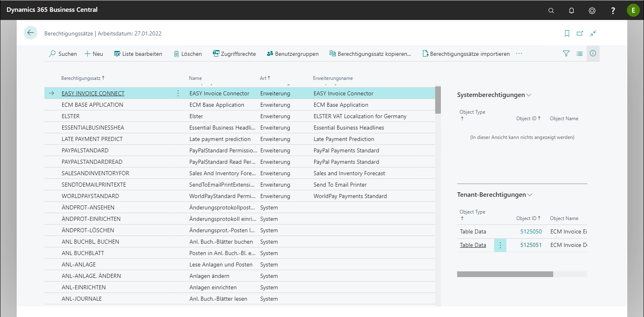
Task: Sort Tenant-Berechtigungen by the Object ID header
Action: click(x=528, y=218)
